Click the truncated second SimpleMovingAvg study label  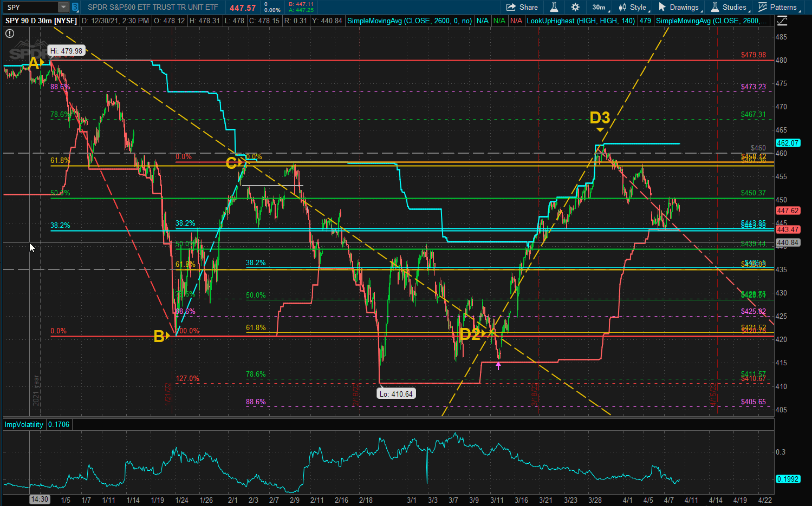click(711, 21)
